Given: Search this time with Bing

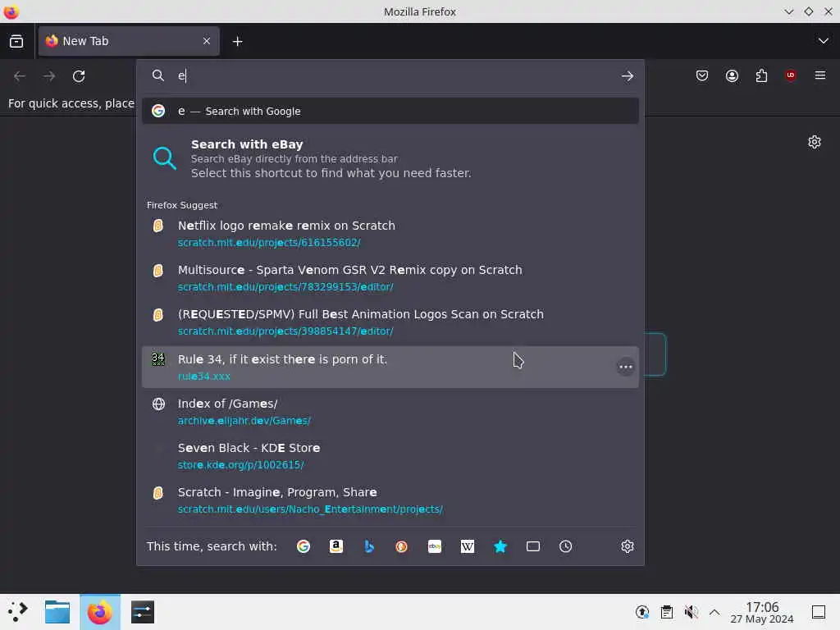Looking at the screenshot, I should coord(368,546).
